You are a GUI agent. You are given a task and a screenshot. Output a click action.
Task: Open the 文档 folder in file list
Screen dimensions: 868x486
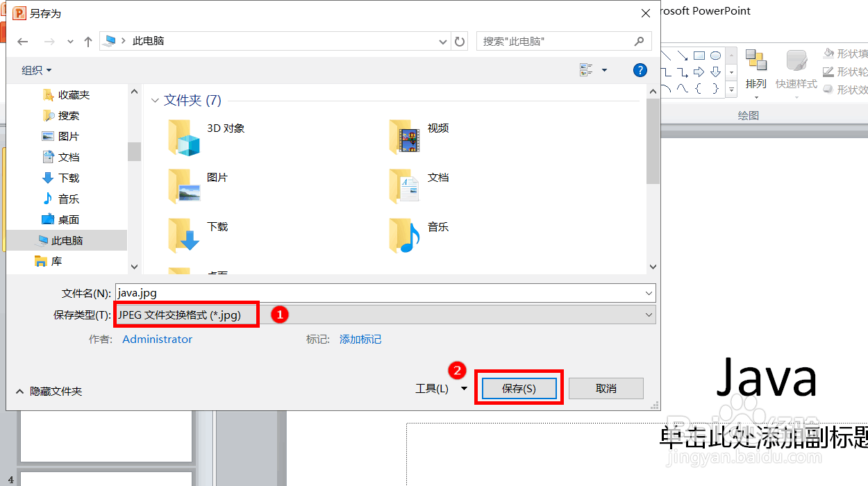pyautogui.click(x=419, y=185)
